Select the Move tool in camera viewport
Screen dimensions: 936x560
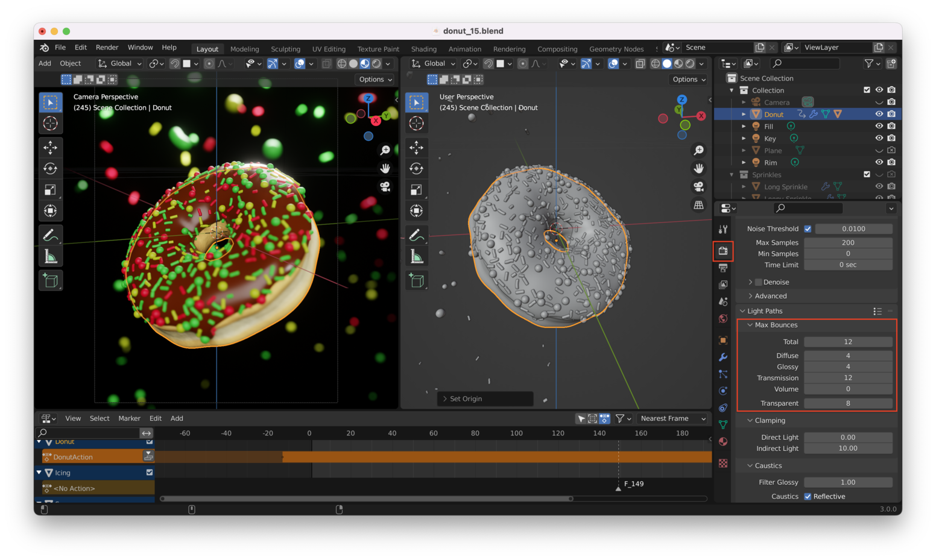(x=51, y=147)
